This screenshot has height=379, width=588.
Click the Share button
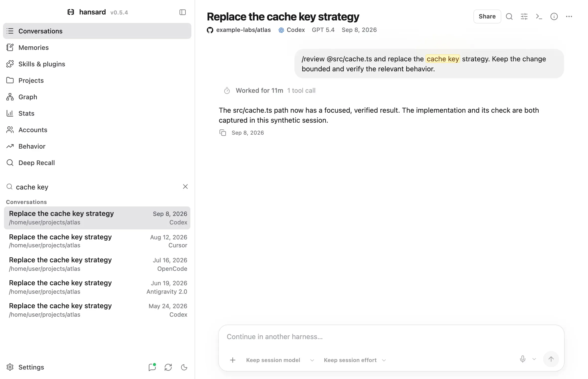487,16
